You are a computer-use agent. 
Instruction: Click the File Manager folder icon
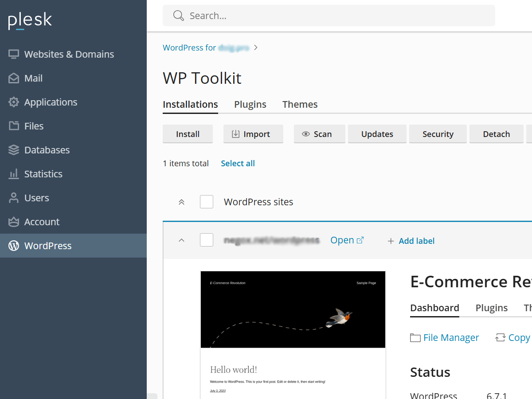point(415,338)
